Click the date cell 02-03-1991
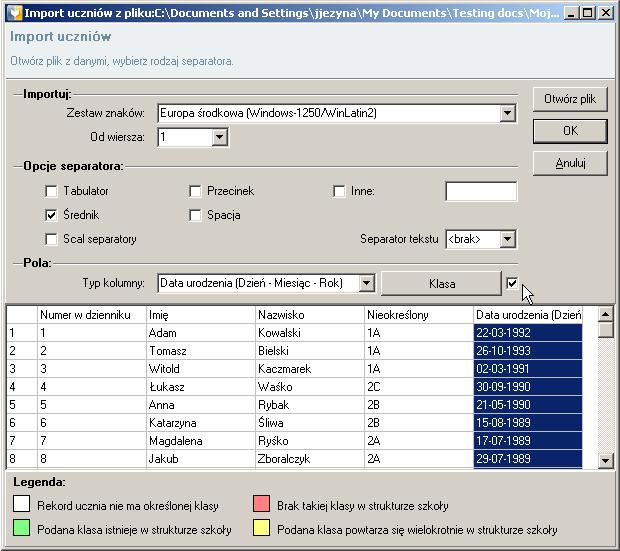 (x=528, y=369)
